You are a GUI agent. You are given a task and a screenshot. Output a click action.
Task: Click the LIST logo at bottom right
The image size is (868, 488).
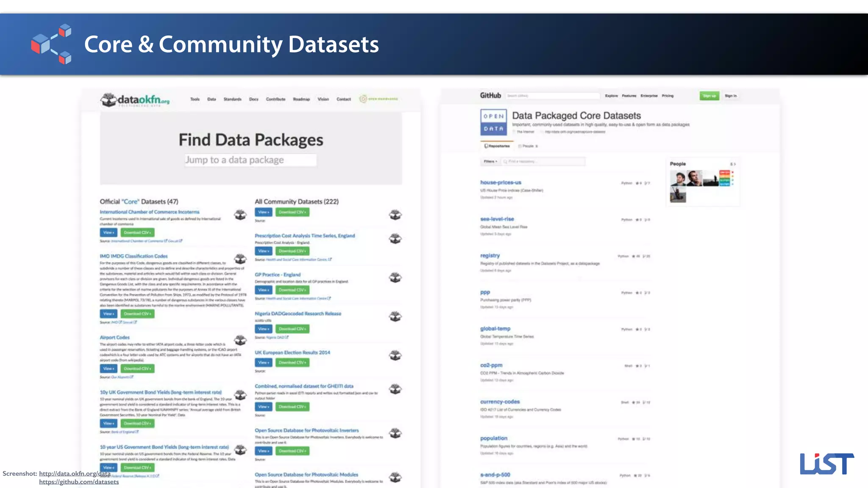[826, 464]
